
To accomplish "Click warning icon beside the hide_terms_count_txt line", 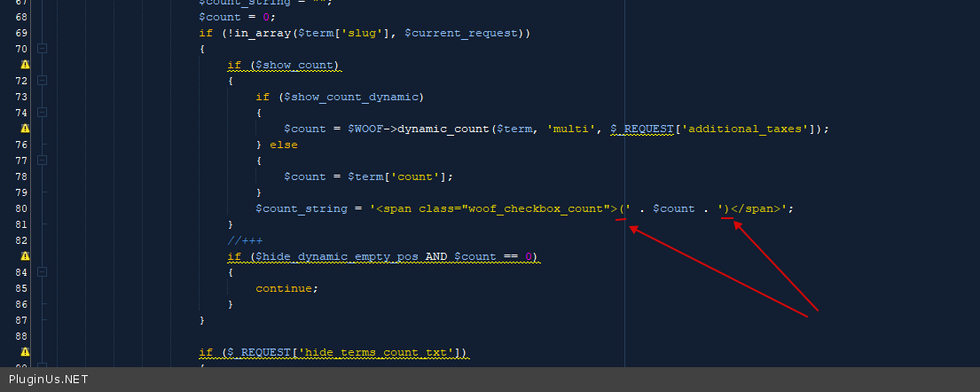I will click(24, 352).
